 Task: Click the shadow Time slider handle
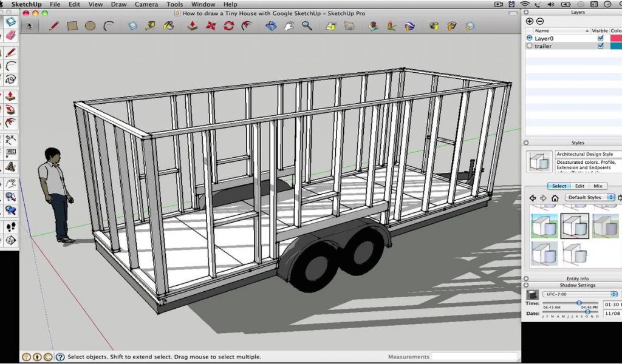pos(579,303)
